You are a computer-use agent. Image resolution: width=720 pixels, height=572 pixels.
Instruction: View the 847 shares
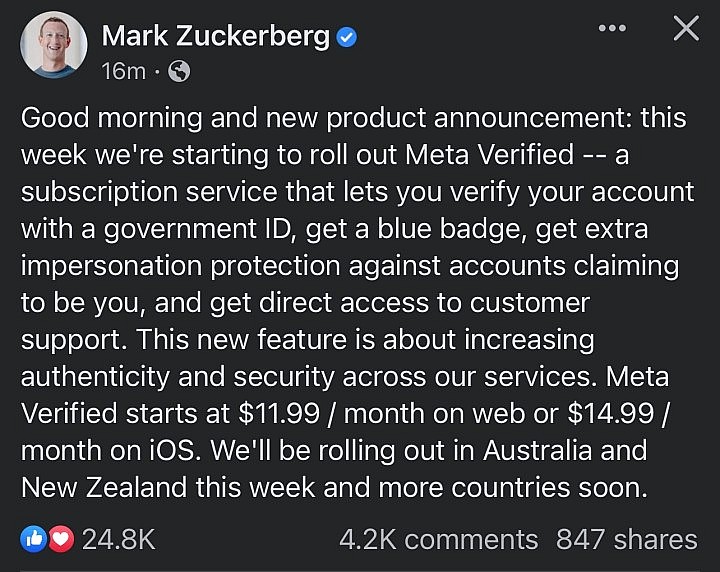coord(627,540)
